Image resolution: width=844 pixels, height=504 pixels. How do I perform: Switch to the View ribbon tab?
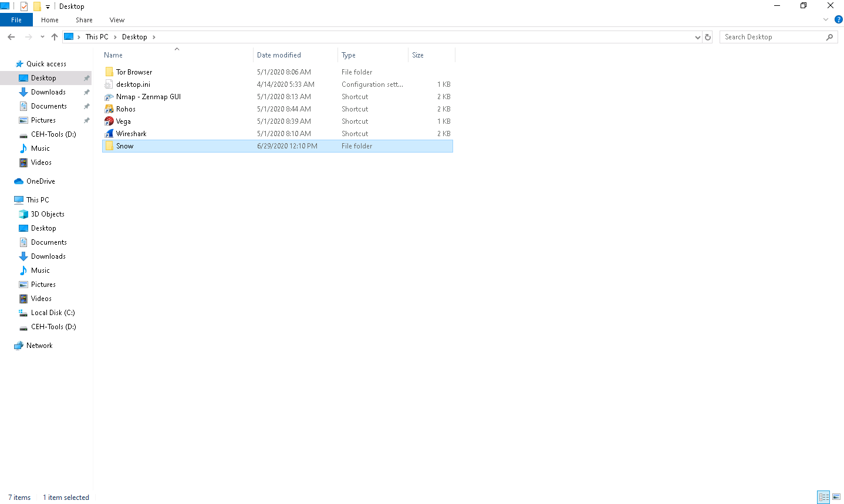117,20
